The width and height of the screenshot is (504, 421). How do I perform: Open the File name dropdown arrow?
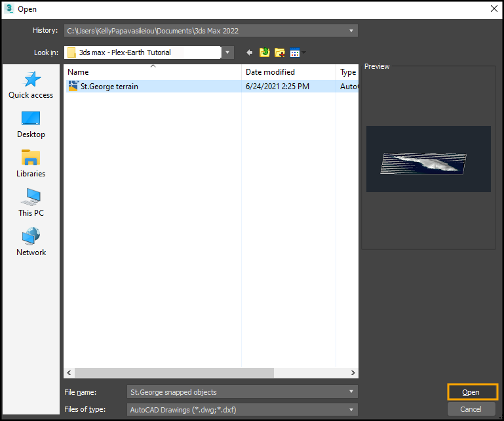352,392
